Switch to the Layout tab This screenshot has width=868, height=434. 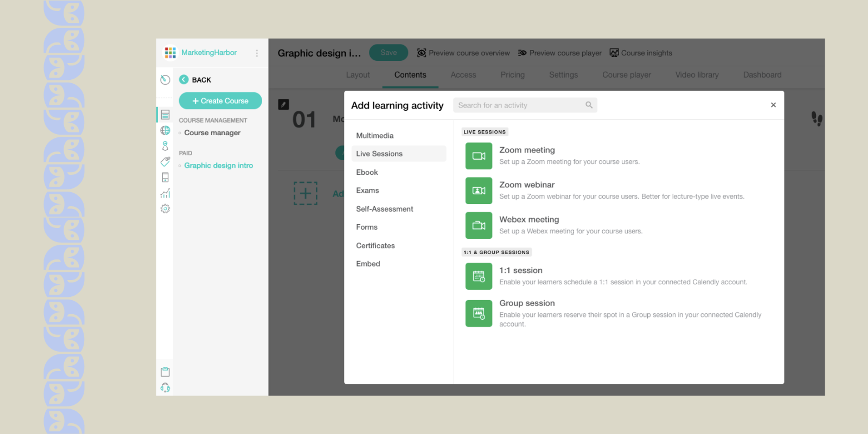click(x=358, y=75)
